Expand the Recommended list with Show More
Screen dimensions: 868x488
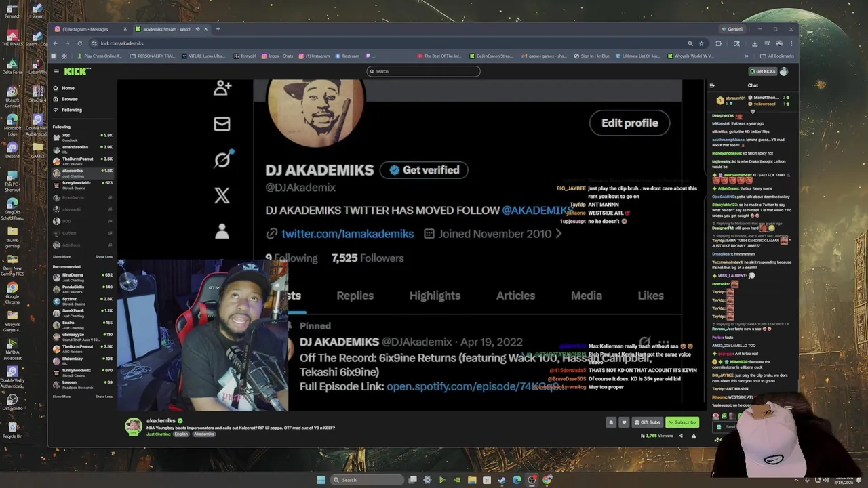click(62, 396)
